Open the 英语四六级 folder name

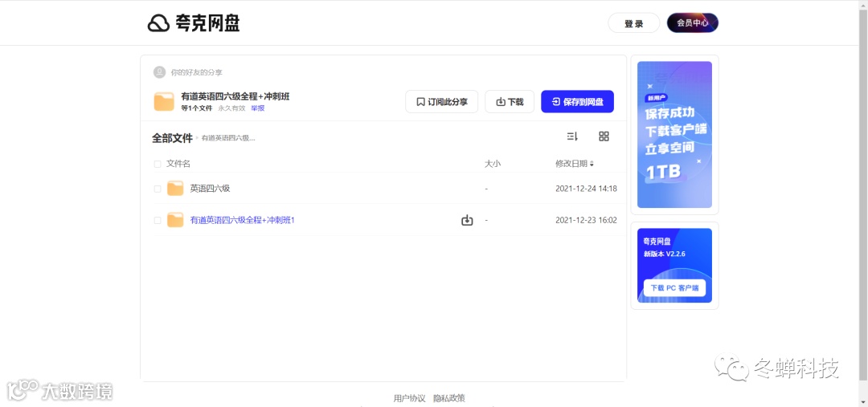210,189
